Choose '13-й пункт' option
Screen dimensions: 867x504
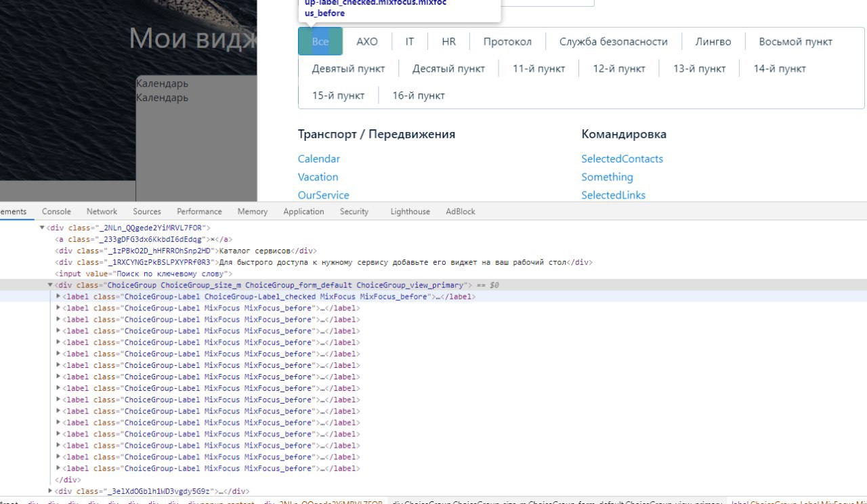(x=700, y=68)
